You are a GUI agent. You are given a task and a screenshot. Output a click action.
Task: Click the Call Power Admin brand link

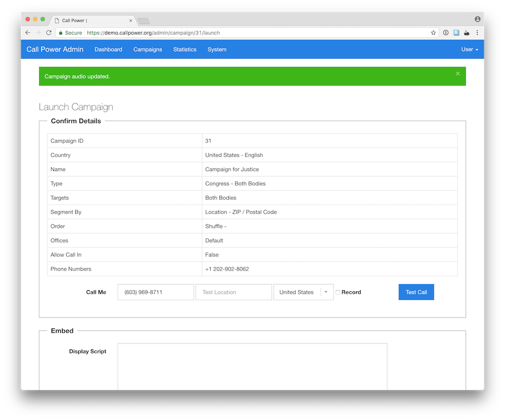pyautogui.click(x=55, y=49)
